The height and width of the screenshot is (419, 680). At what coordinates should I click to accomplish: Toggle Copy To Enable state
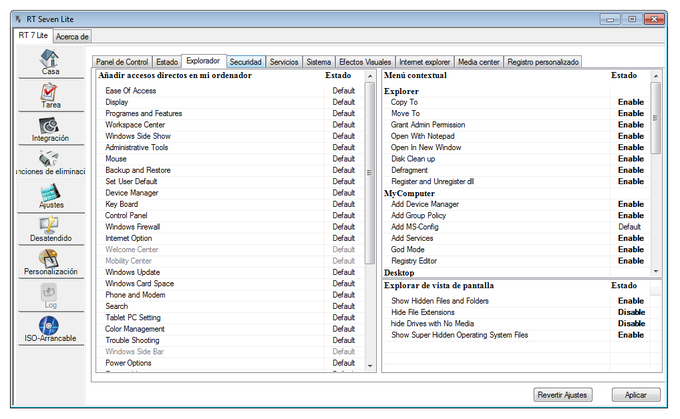point(631,102)
